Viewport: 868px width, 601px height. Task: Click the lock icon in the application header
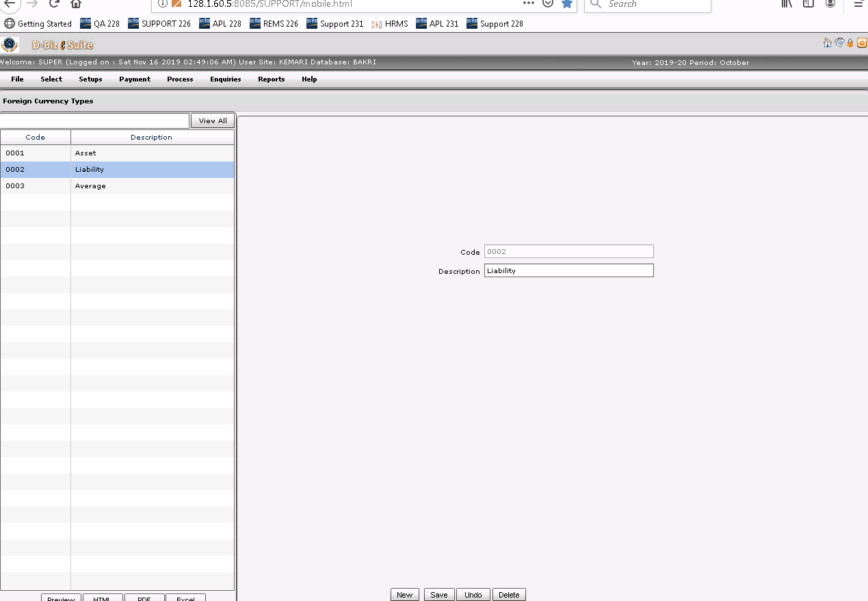pyautogui.click(x=850, y=42)
